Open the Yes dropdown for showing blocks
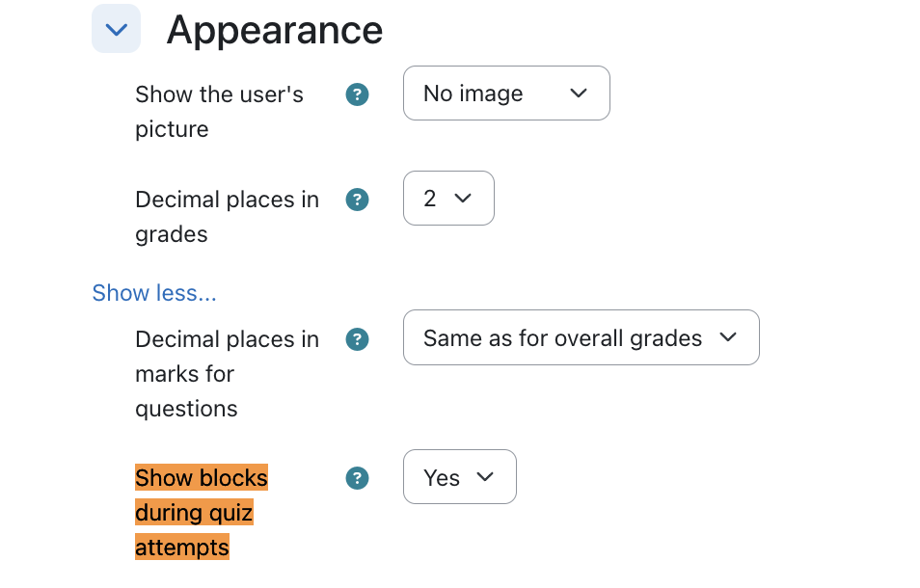Image resolution: width=920 pixels, height=588 pixels. [x=459, y=476]
